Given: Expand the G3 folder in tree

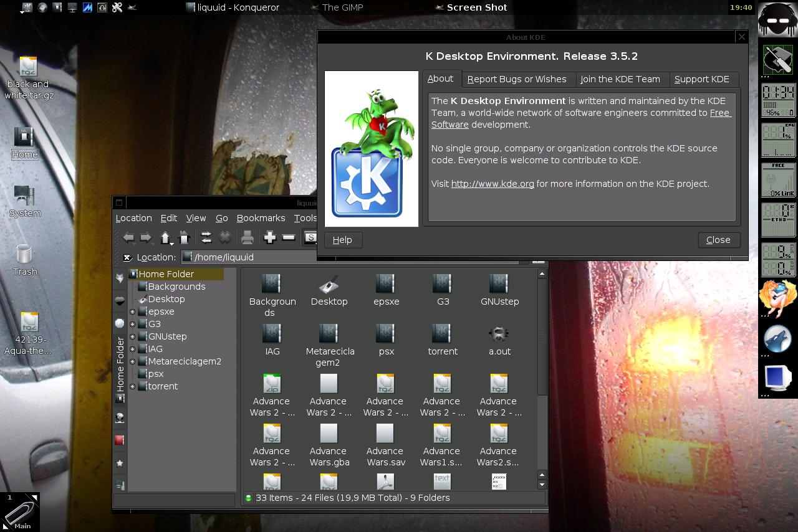Looking at the screenshot, I should coord(132,324).
